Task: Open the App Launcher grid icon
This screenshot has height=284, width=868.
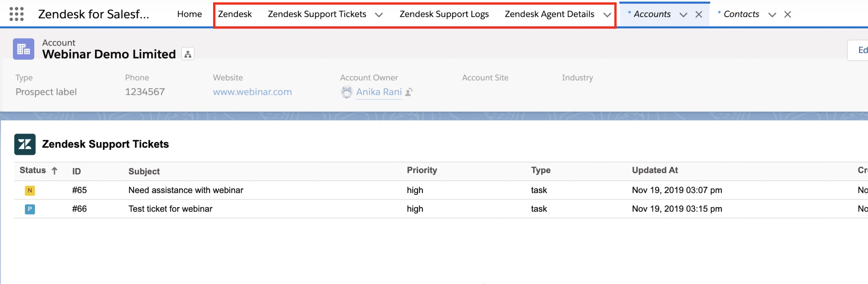Action: coord(16,14)
